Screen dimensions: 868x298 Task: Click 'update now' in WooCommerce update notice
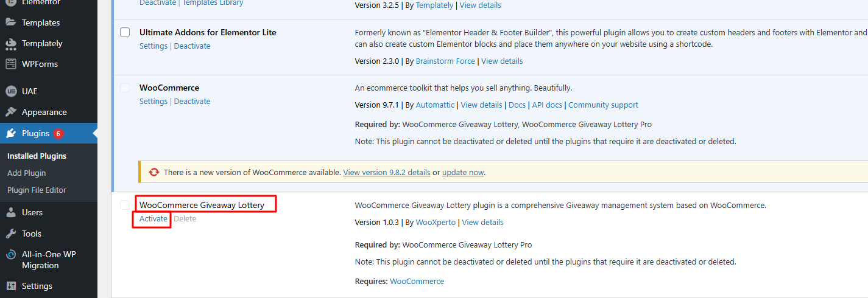[x=462, y=172]
